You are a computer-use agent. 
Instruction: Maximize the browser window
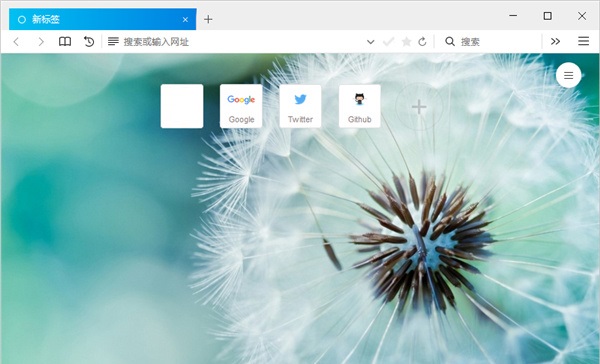[548, 16]
